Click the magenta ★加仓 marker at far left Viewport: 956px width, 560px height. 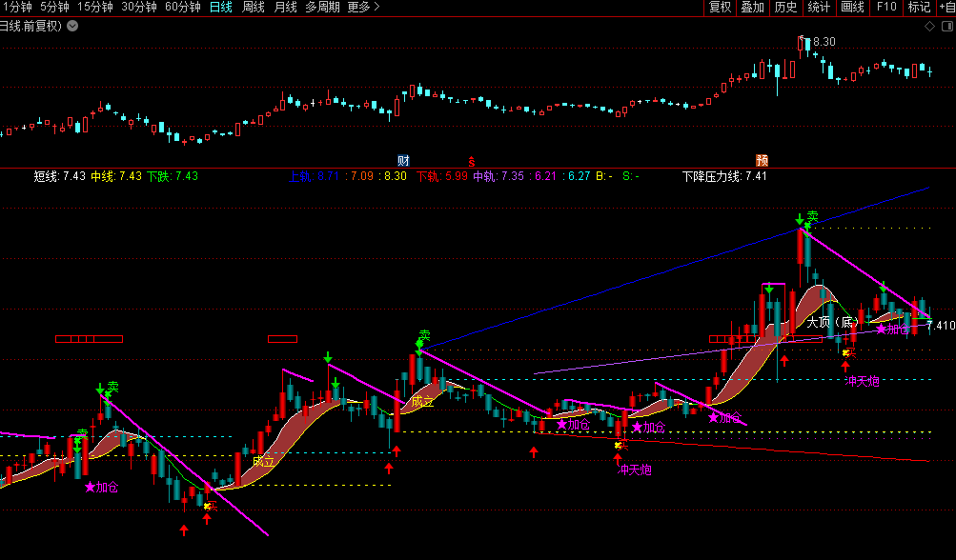(101, 488)
